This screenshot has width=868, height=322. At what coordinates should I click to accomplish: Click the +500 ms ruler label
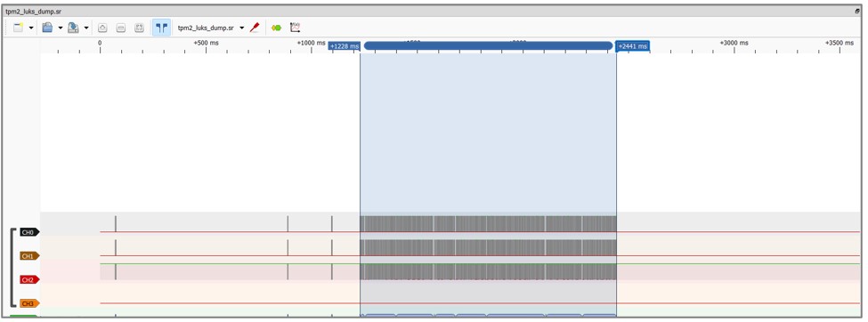[x=206, y=44]
